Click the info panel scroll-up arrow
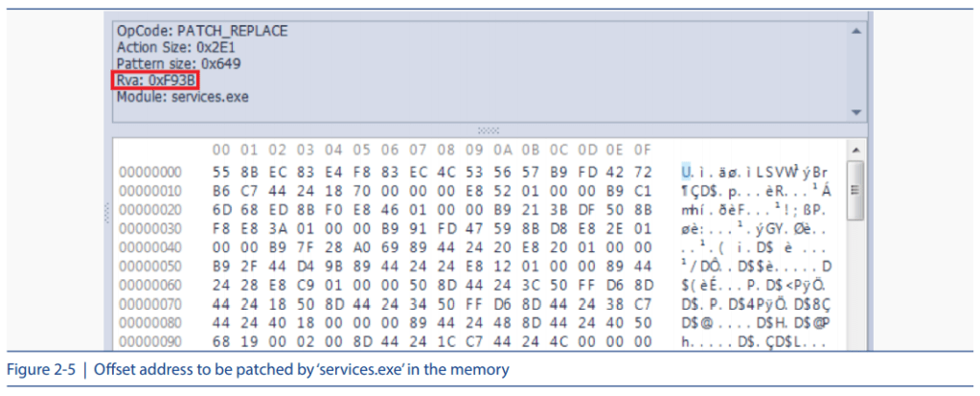The width and height of the screenshot is (980, 396). [x=855, y=32]
